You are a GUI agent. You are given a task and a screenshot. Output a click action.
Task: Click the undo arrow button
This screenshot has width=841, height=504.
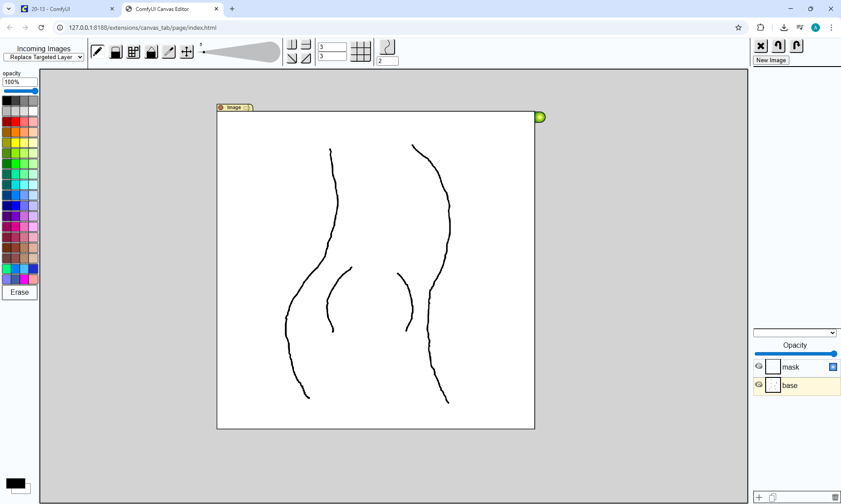[778, 46]
